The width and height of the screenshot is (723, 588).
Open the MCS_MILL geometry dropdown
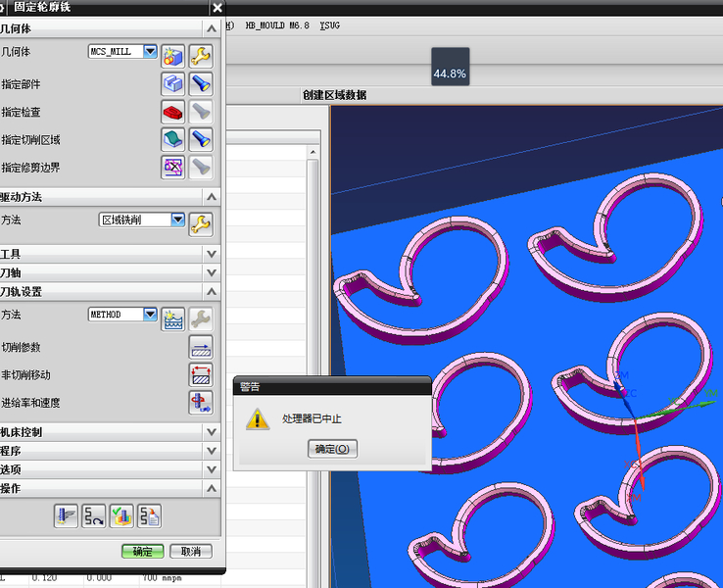coord(150,51)
